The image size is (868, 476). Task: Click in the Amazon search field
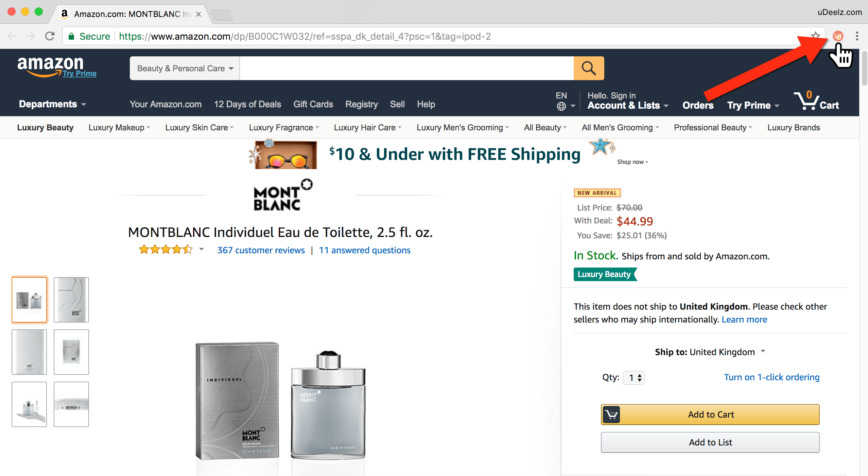pyautogui.click(x=406, y=68)
